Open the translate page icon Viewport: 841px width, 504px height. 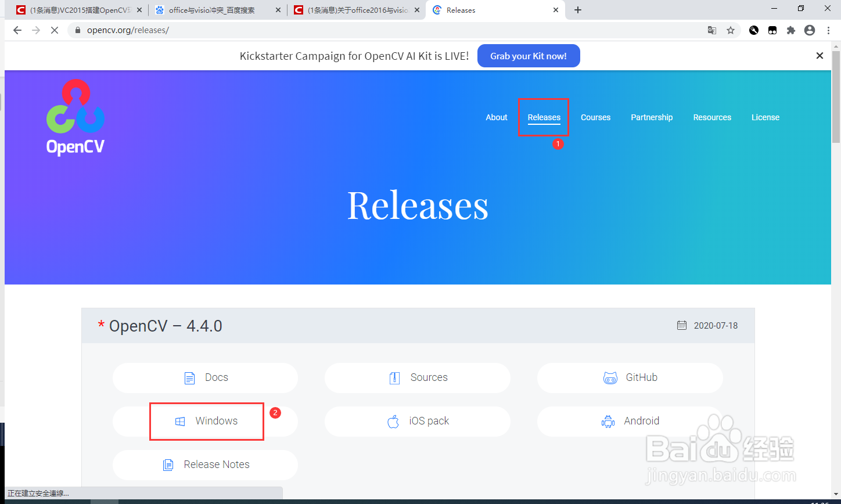coord(711,30)
